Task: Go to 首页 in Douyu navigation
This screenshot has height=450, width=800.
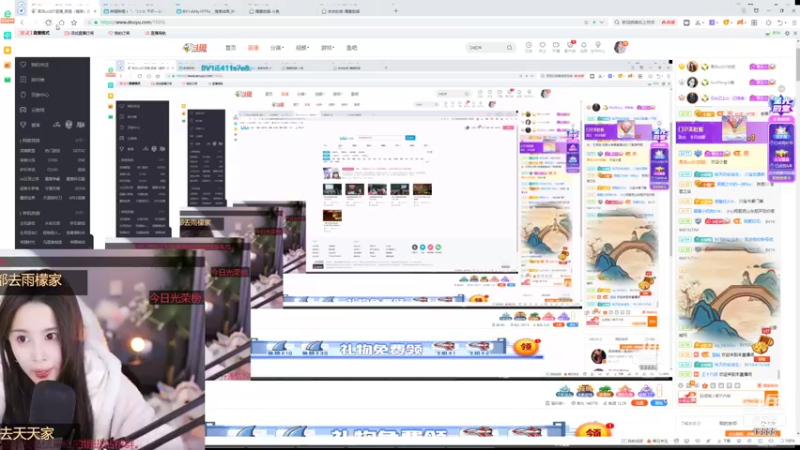Action: click(231, 47)
